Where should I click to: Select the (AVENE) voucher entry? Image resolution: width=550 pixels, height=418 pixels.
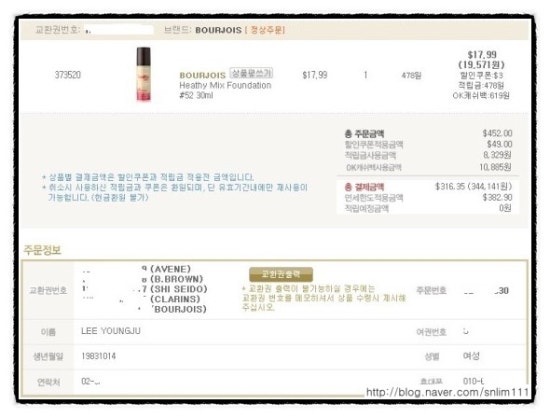(x=170, y=269)
